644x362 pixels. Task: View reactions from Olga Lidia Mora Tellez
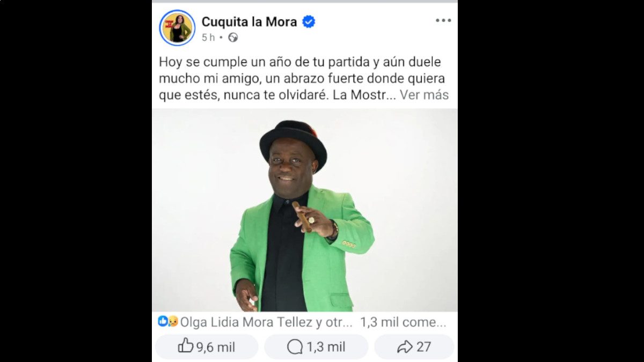(266, 322)
